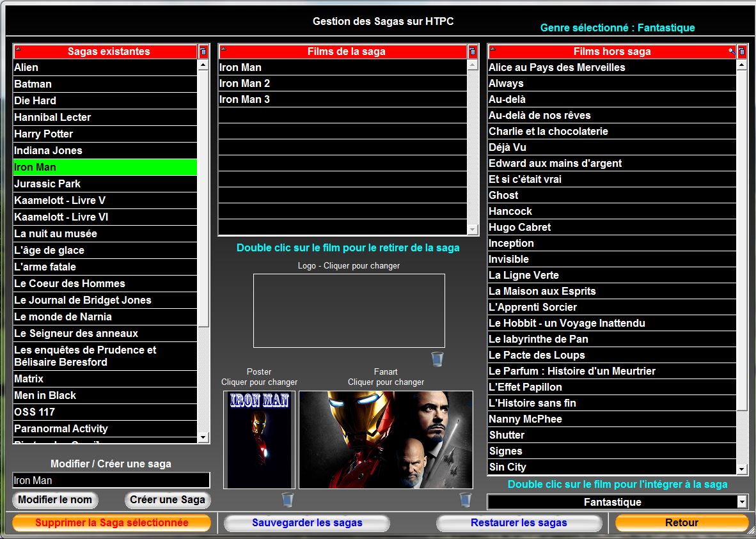Select the Hannibal Lecter saga
The image size is (756, 539).
pos(105,117)
